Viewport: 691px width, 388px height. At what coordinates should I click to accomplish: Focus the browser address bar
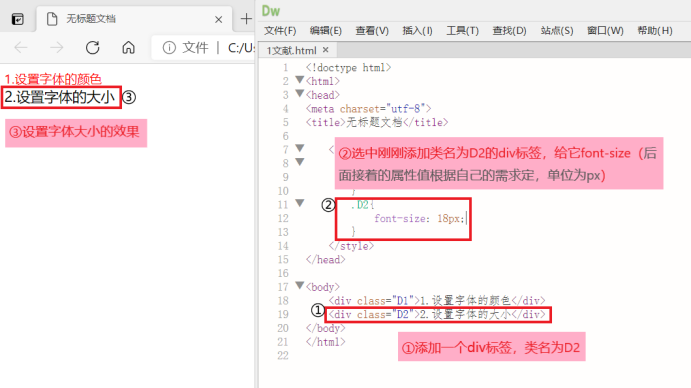pyautogui.click(x=203, y=48)
